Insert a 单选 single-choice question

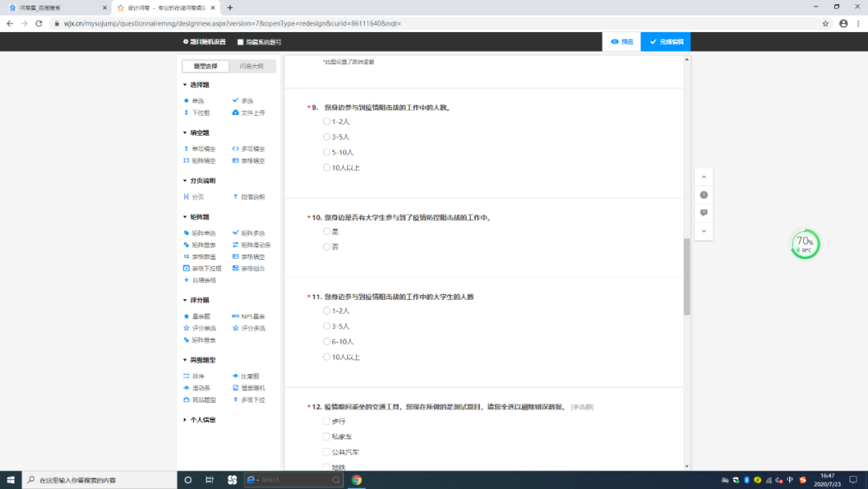point(197,101)
